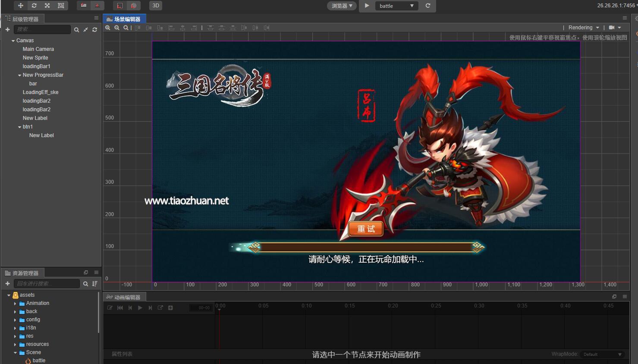Image resolution: width=638 pixels, height=364 pixels.
Task: Click animation edit-mode pencil icon
Action: [x=110, y=308]
